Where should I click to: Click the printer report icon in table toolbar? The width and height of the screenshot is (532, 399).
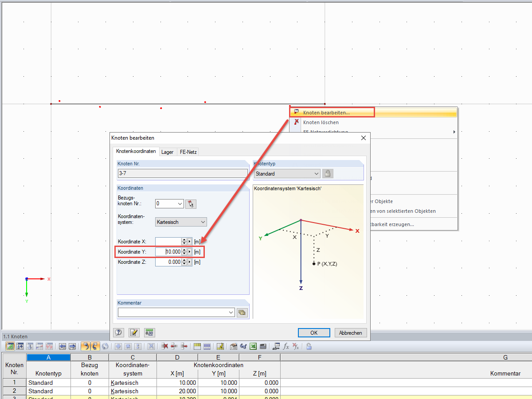pyautogui.click(x=233, y=346)
